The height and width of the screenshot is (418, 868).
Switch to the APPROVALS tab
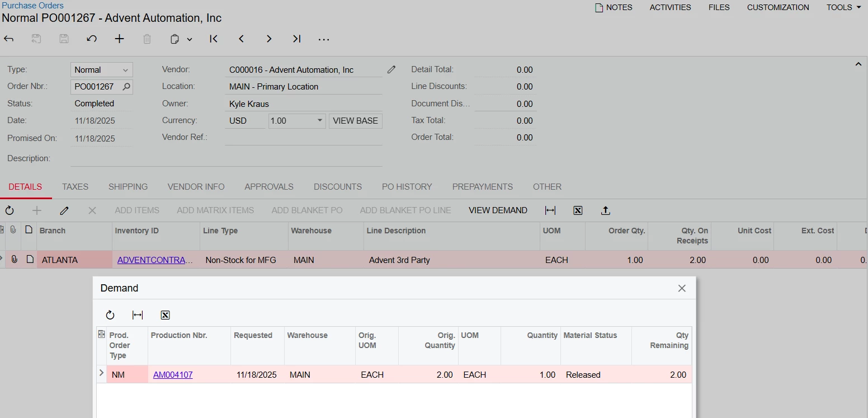point(269,187)
